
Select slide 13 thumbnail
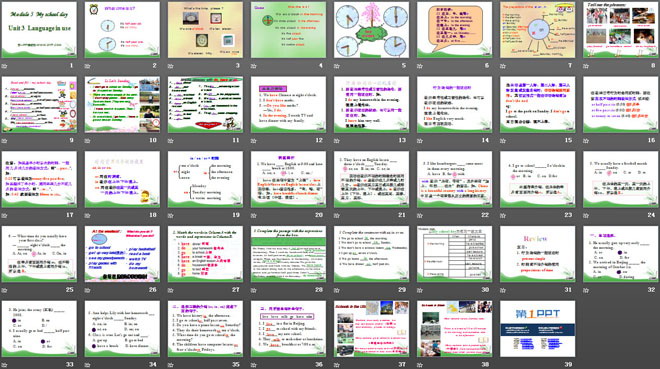pyautogui.click(x=371, y=105)
